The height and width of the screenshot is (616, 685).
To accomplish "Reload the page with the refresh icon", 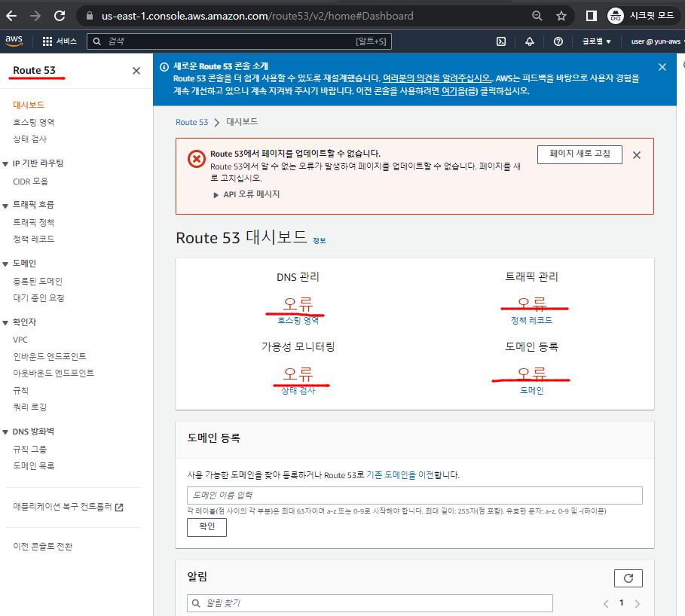I will tap(60, 16).
